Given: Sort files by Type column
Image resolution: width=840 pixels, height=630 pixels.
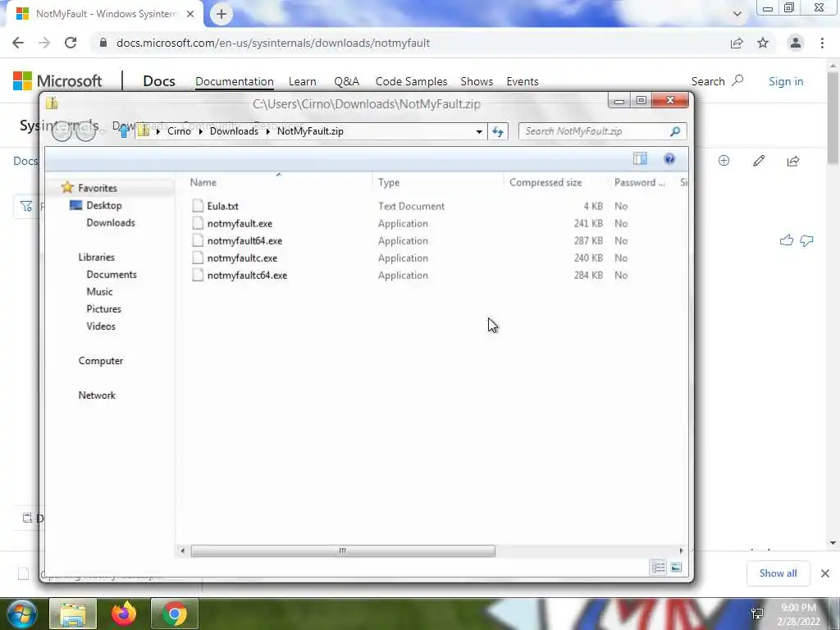Looking at the screenshot, I should (x=388, y=183).
